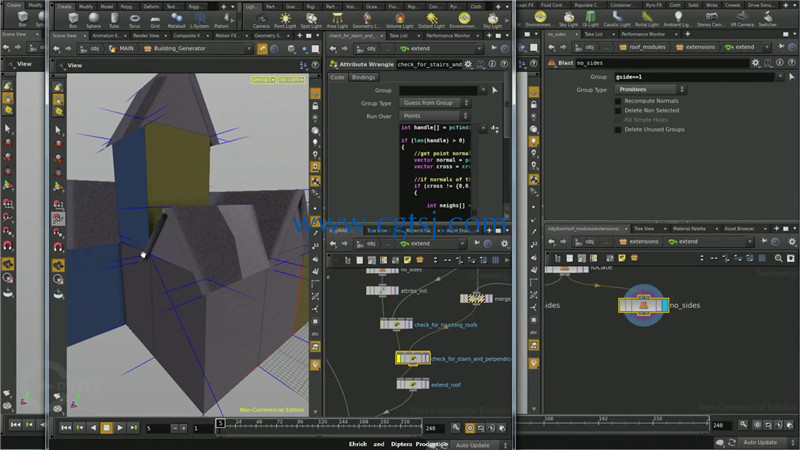The width and height of the screenshot is (800, 450).
Task: Click Blast Group @side==1 field
Action: pyautogui.click(x=694, y=77)
